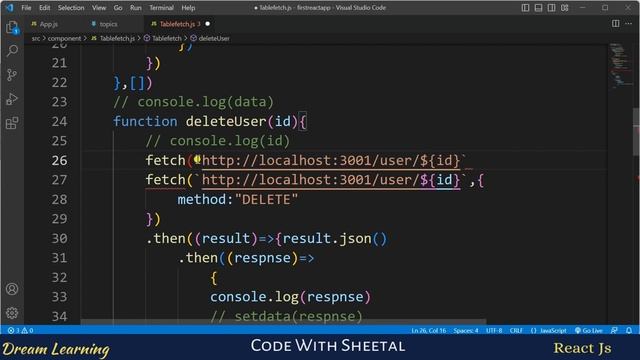Viewport: 640px width, 360px height.
Task: Open the Manage gear icon
Action: [x=12, y=313]
